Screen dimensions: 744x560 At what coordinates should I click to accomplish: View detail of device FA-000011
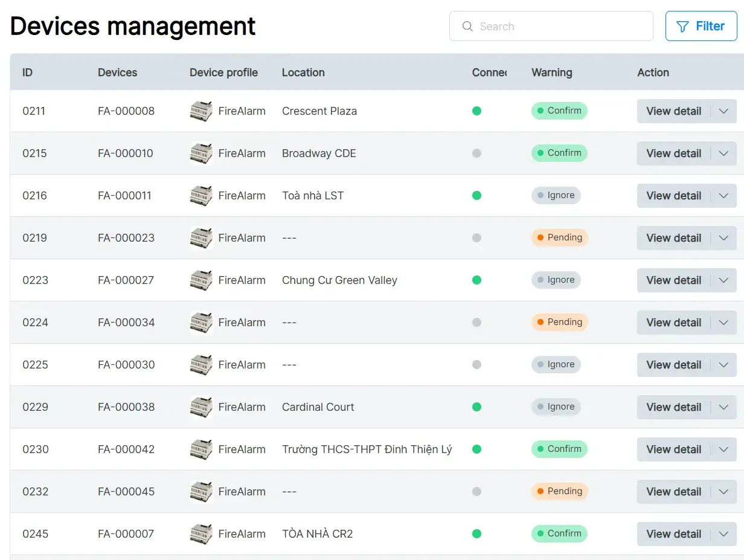tap(674, 196)
